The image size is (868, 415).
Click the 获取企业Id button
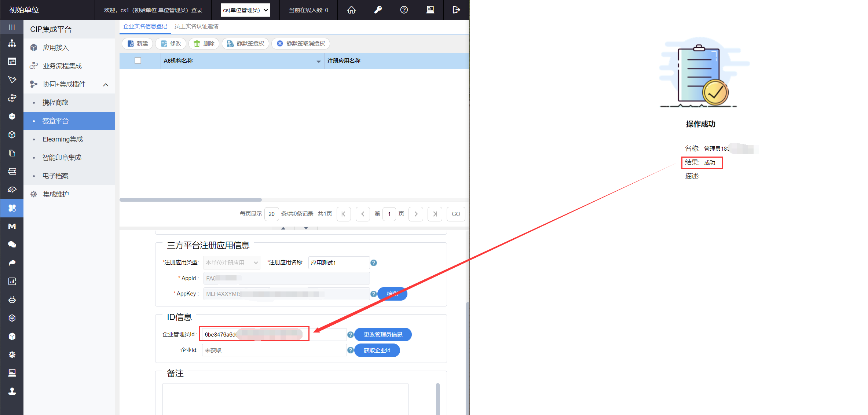click(377, 350)
